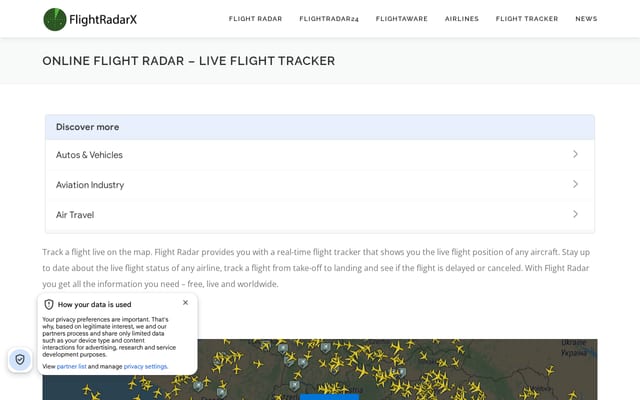Click the live flight radar map
Viewport: 640px width, 400px height.
coord(320,369)
